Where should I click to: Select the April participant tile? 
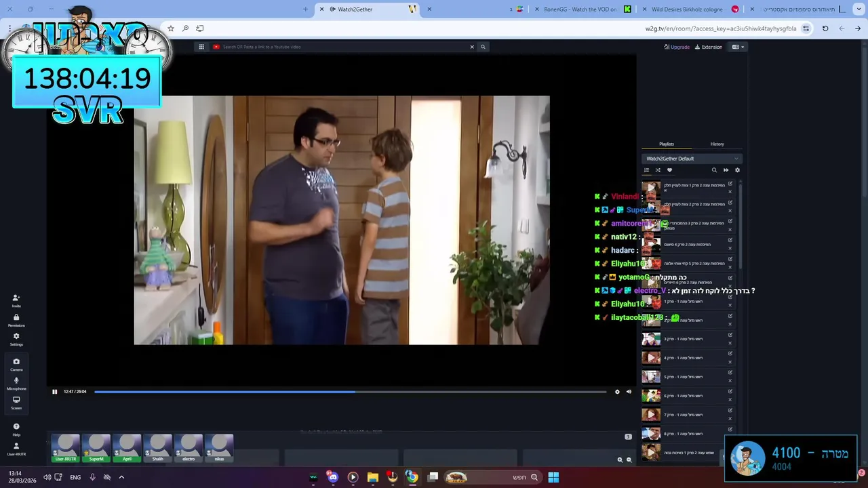127,449
